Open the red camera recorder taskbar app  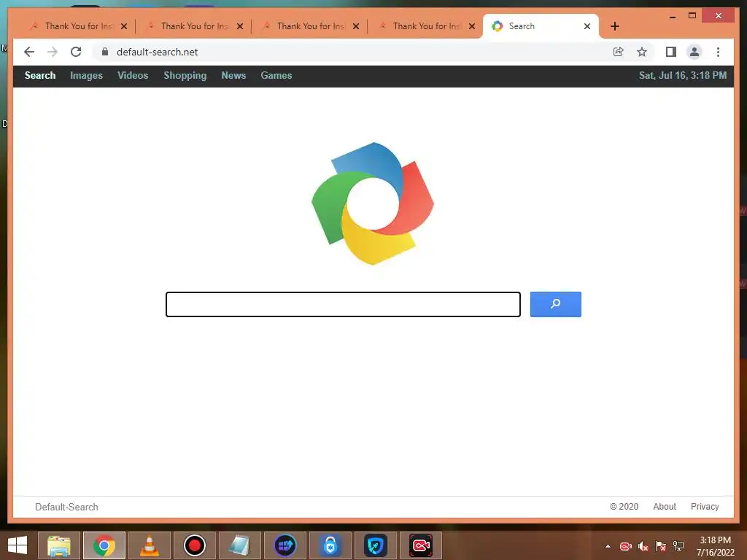(x=421, y=545)
